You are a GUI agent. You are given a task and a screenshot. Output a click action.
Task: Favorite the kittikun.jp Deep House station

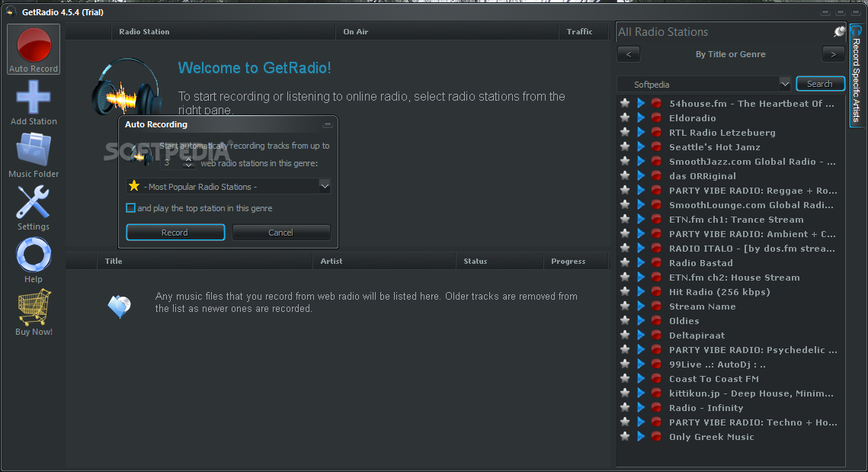click(625, 393)
